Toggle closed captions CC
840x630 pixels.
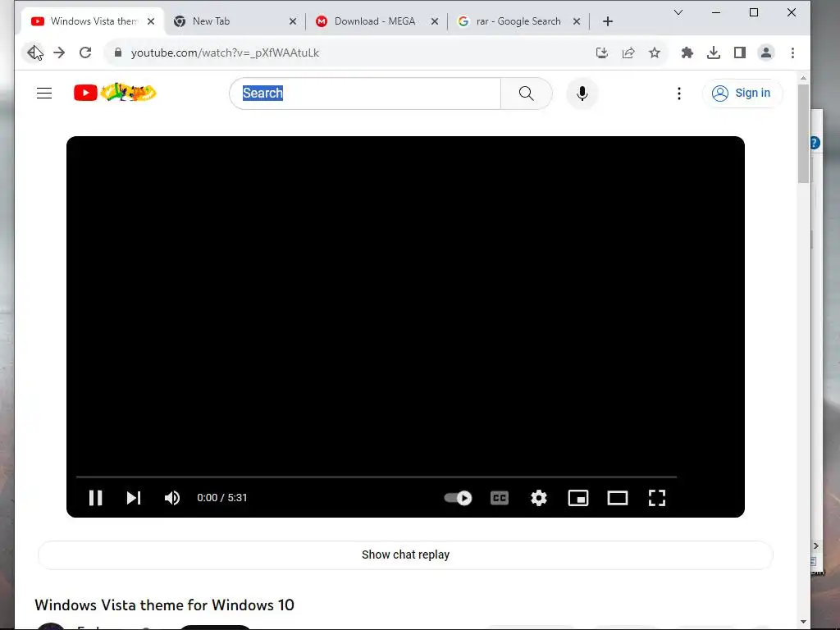(x=500, y=498)
